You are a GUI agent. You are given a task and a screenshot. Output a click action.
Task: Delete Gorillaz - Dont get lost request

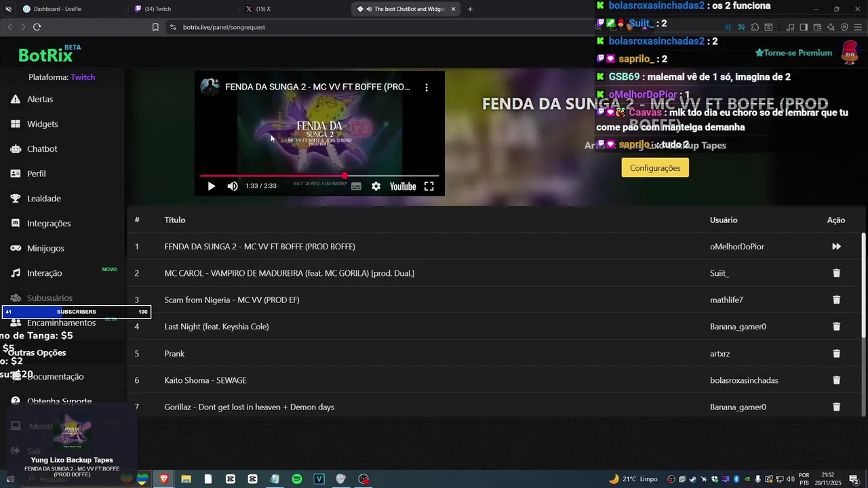click(836, 407)
